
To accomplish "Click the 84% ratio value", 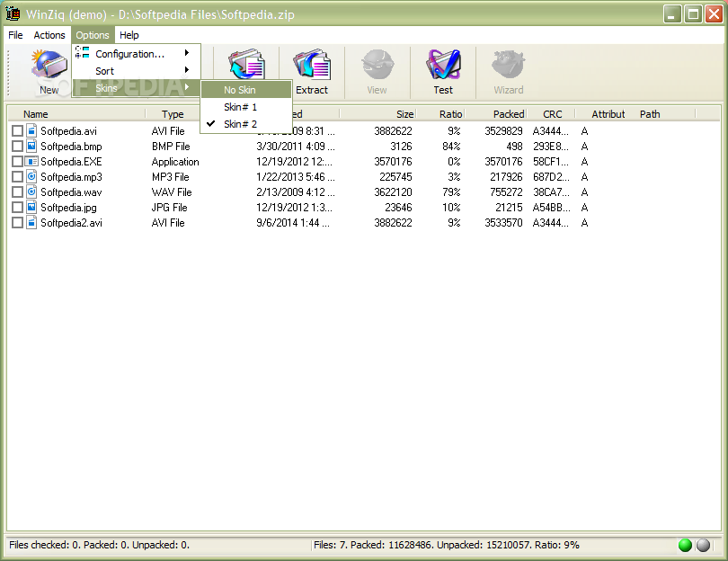I will coord(451,147).
